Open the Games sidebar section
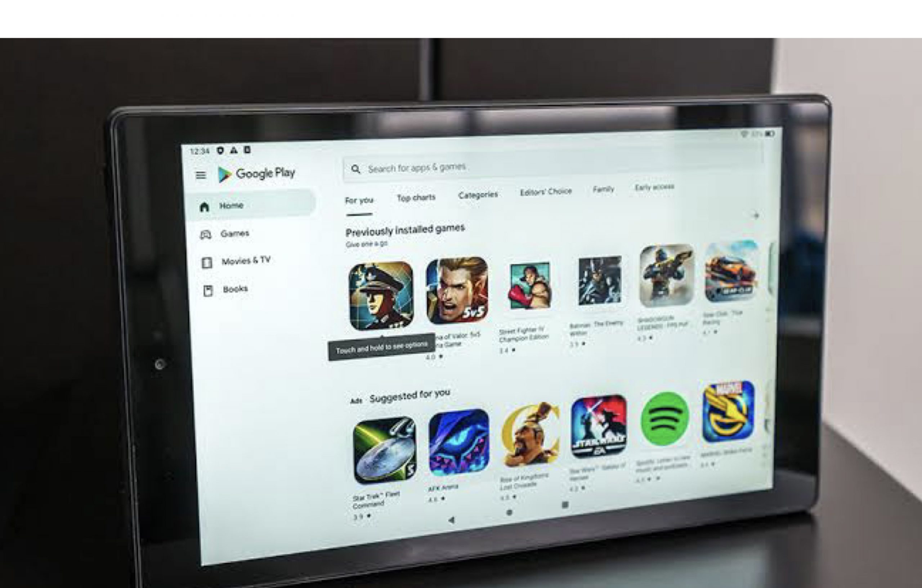The width and height of the screenshot is (922, 588). 234,233
